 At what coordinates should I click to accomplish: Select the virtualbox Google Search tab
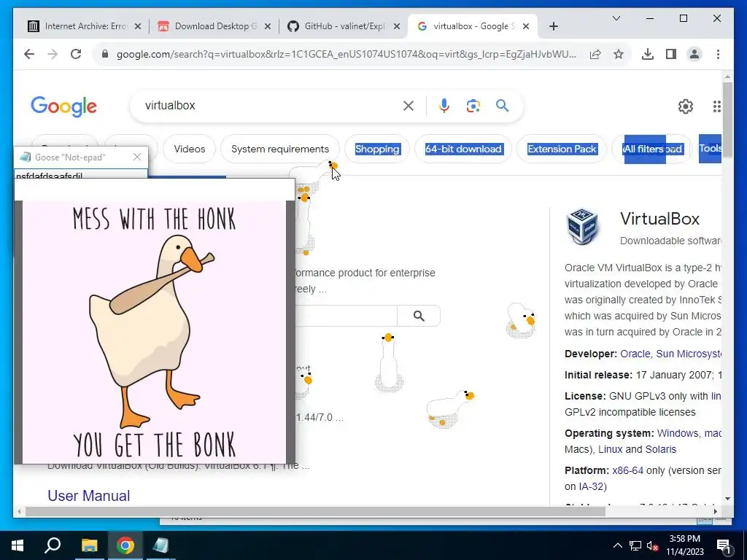[473, 26]
